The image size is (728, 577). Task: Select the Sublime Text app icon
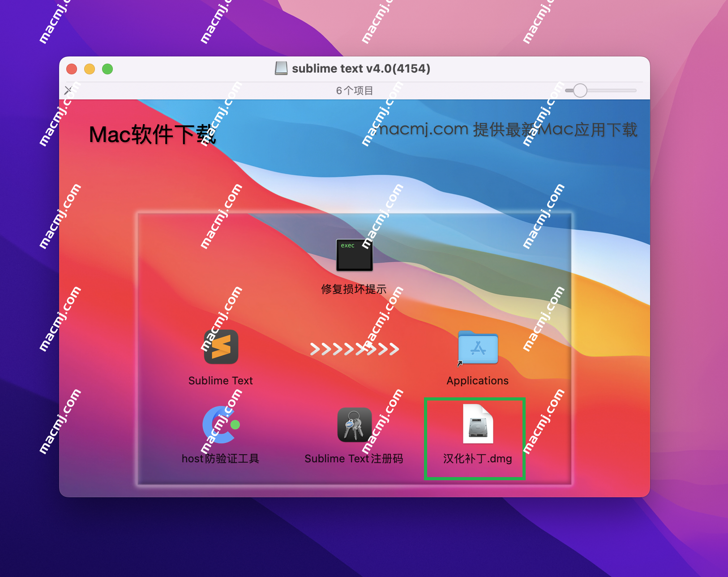pyautogui.click(x=221, y=347)
